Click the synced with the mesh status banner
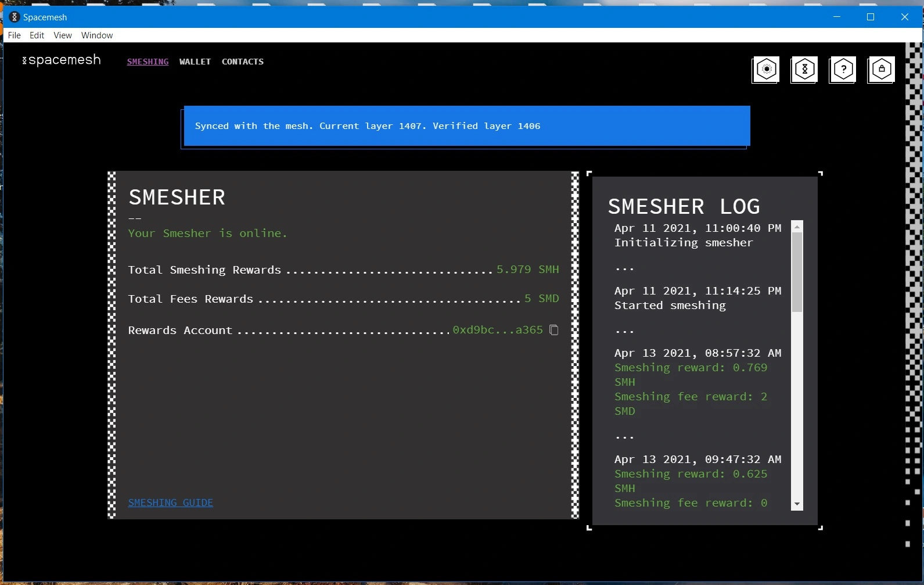The image size is (924, 585). coord(467,126)
